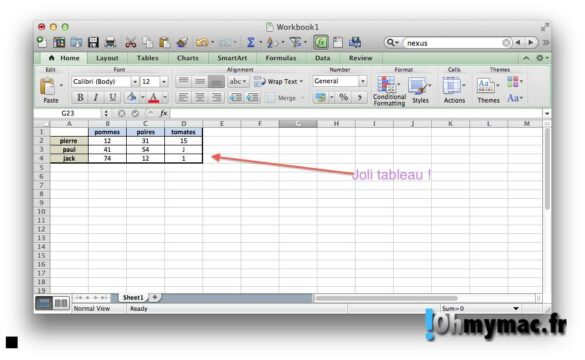This screenshot has width=585, height=360.
Task: Align text right
Action: [x=216, y=98]
